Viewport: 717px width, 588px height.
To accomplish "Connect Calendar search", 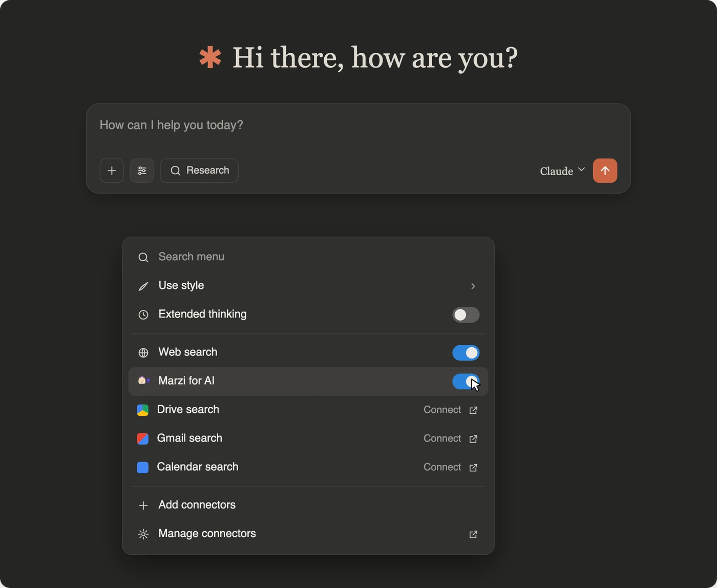I will [x=442, y=467].
